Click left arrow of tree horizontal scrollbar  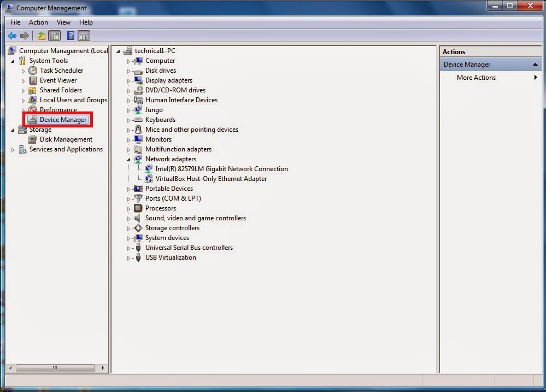pyautogui.click(x=10, y=368)
